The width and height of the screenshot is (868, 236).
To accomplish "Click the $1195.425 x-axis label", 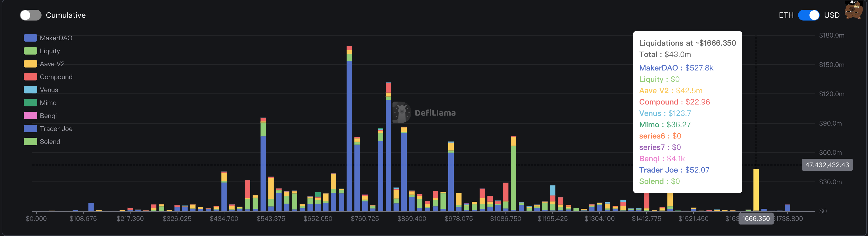I will click(553, 219).
